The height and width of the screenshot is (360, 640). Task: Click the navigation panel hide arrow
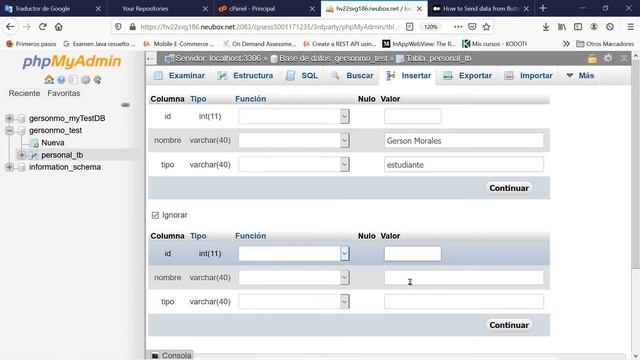click(x=151, y=59)
